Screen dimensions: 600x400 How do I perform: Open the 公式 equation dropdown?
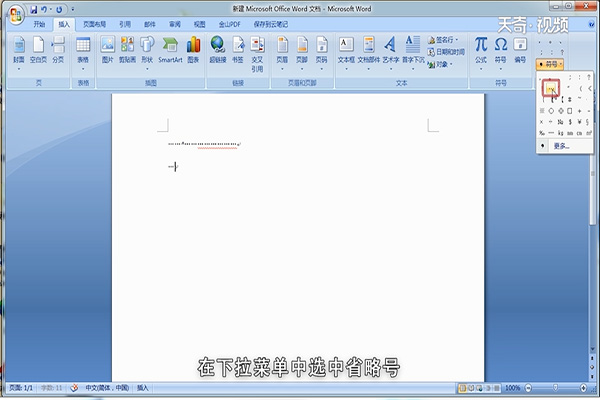[481, 49]
